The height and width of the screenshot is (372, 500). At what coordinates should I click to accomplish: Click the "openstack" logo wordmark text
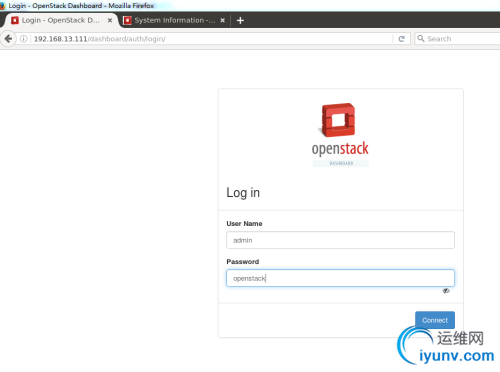pyautogui.click(x=340, y=149)
